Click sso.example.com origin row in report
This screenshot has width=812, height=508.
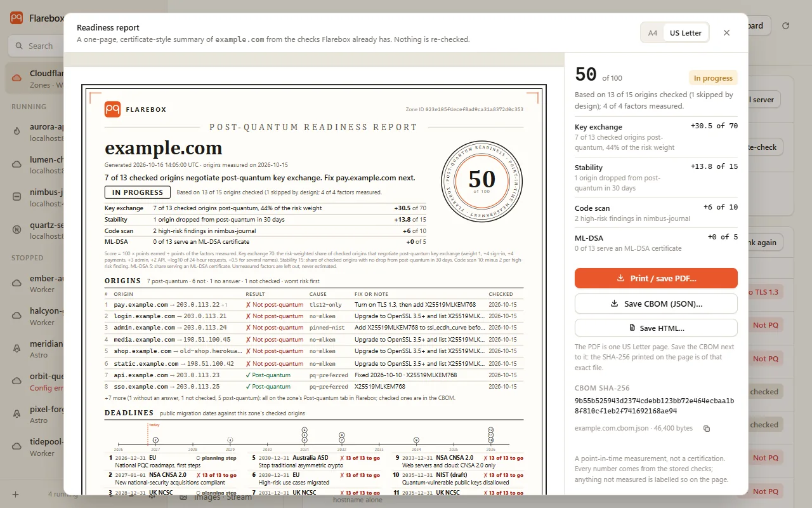point(314,387)
